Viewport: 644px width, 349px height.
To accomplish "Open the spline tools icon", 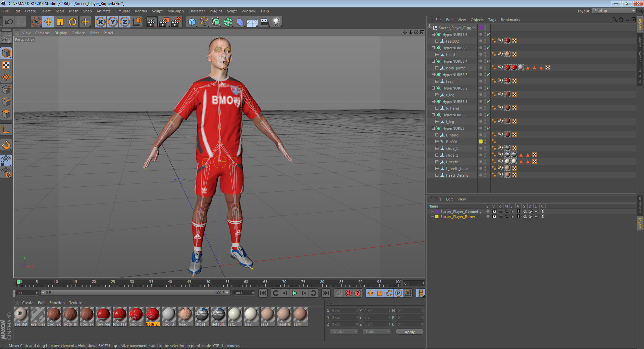I will click(x=204, y=22).
